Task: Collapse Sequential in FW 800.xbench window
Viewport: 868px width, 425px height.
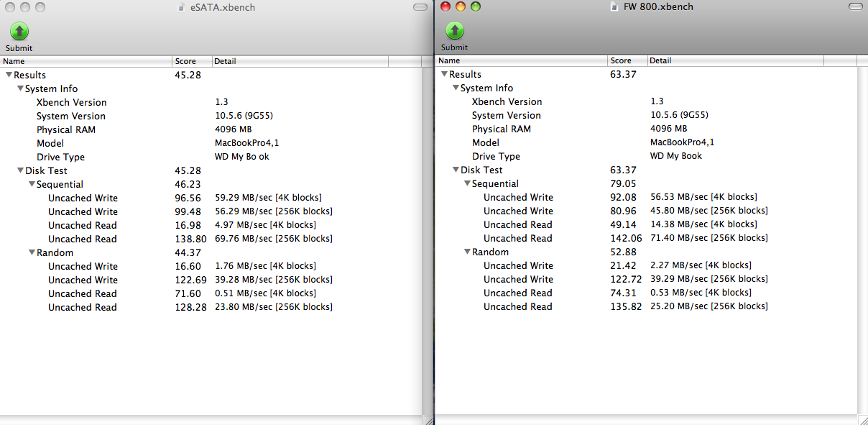Action: [x=467, y=183]
